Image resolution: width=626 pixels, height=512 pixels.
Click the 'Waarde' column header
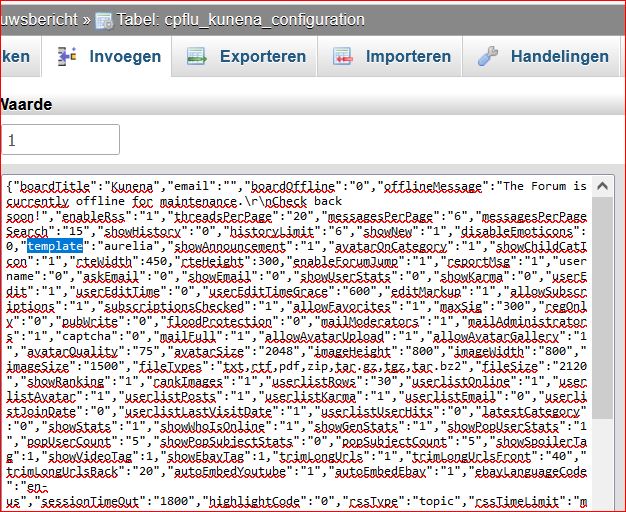coord(25,104)
